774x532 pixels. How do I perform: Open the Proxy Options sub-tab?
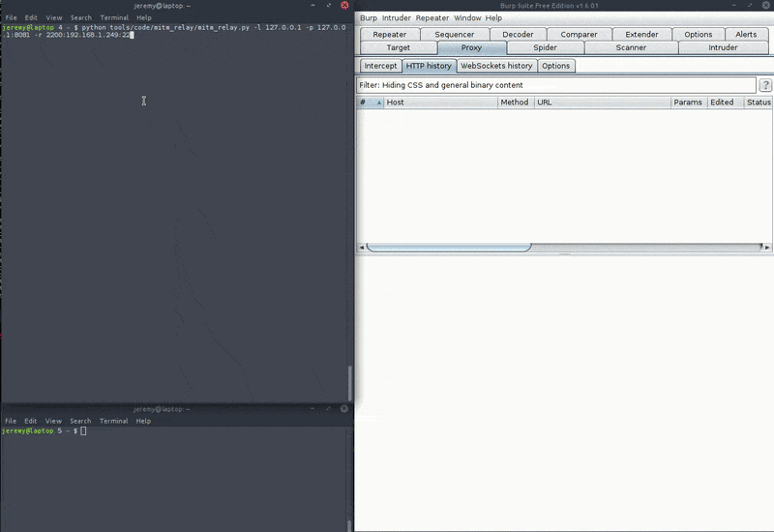pos(555,66)
